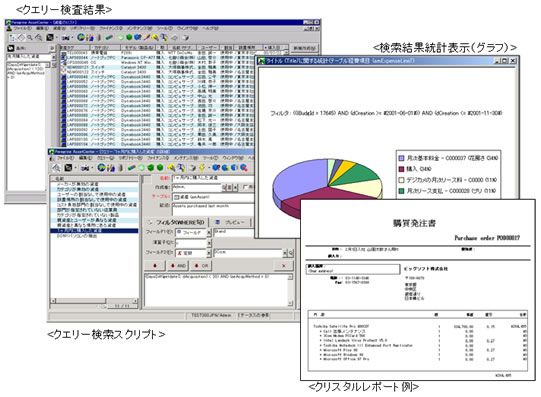Open the ファイル menu in query window
The height and width of the screenshot is (397, 541).
65,158
